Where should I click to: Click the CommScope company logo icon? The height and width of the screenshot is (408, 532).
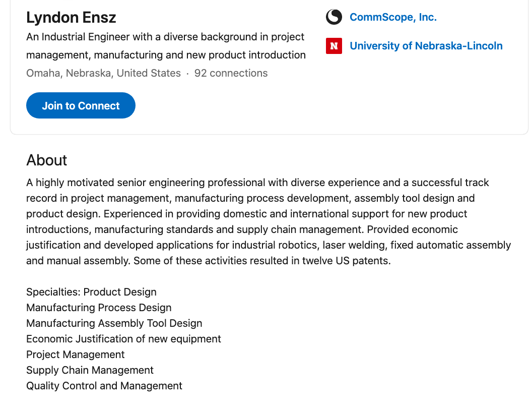coord(334,17)
